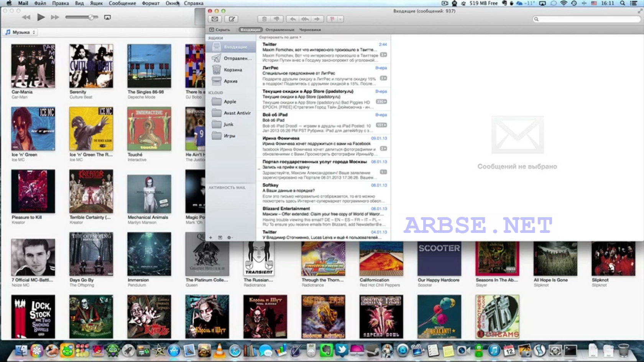
Task: Launch App Store from the Dock
Action: point(174,350)
